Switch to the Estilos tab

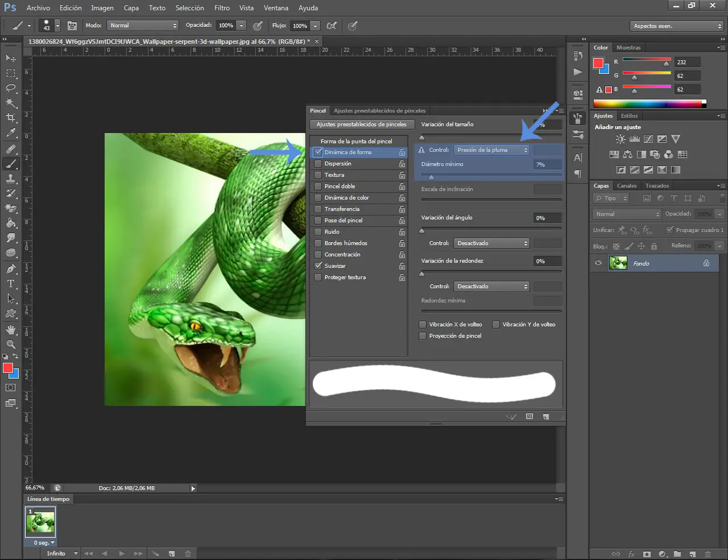[629, 116]
